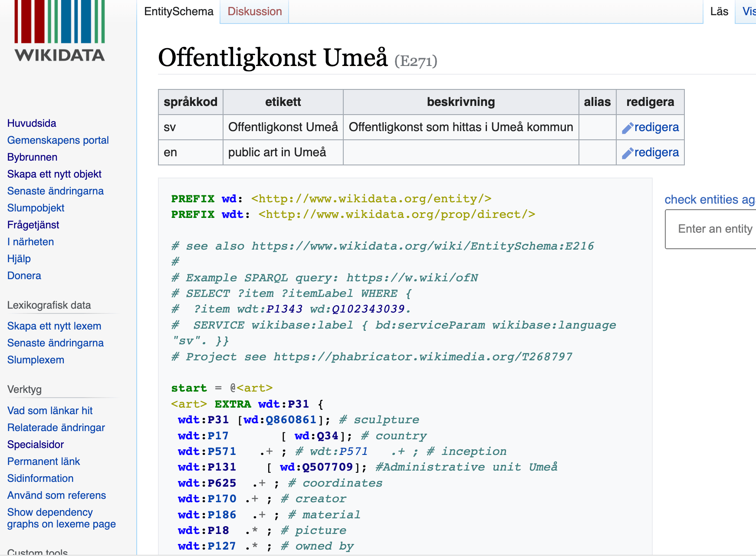The height and width of the screenshot is (560, 756).
Task: Open 'Show dependency graphs on lexeme page'
Action: (x=61, y=518)
